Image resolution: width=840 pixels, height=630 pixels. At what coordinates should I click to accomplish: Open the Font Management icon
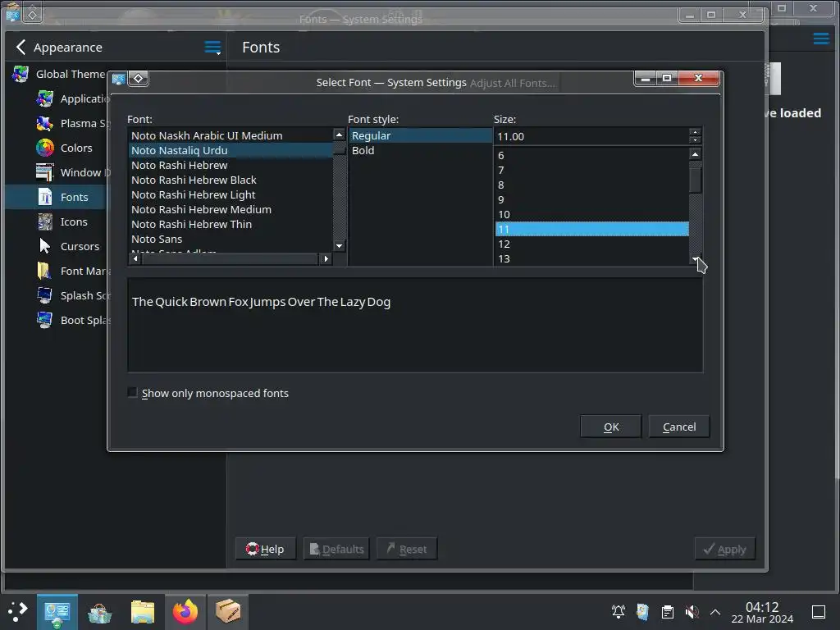45,271
